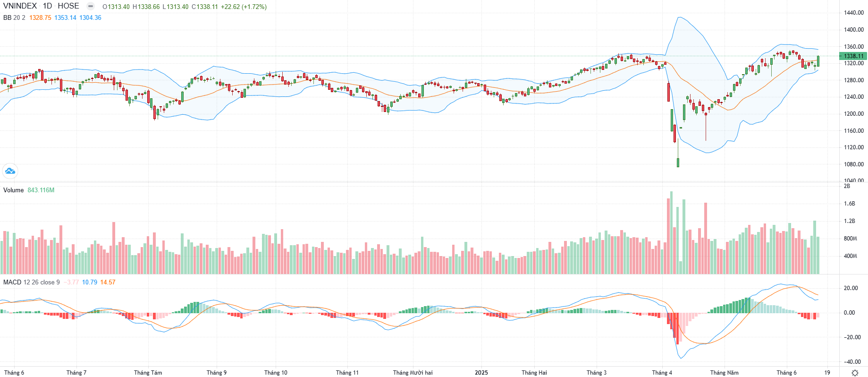Click the Tháng 10 time axis label
Image resolution: width=868 pixels, height=377 pixels.
click(x=276, y=373)
